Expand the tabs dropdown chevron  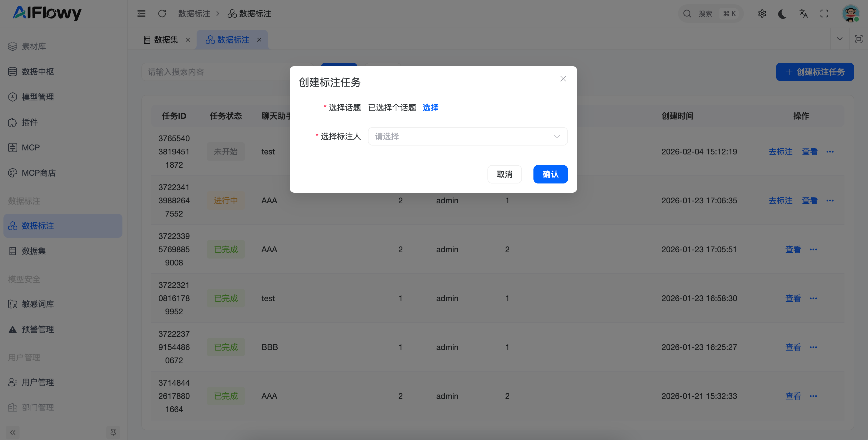[x=840, y=39]
